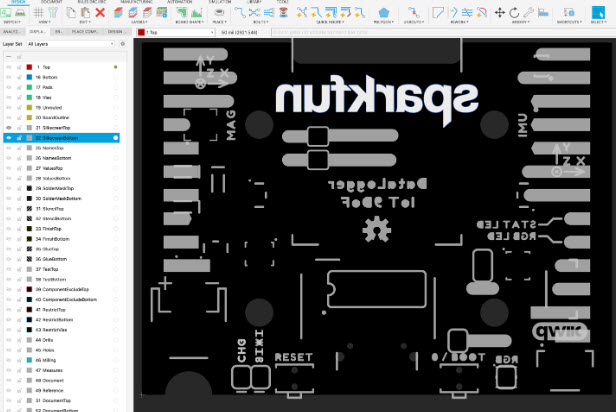Select the move arrows tool in toolbar
616x412 pixels.
[499, 13]
